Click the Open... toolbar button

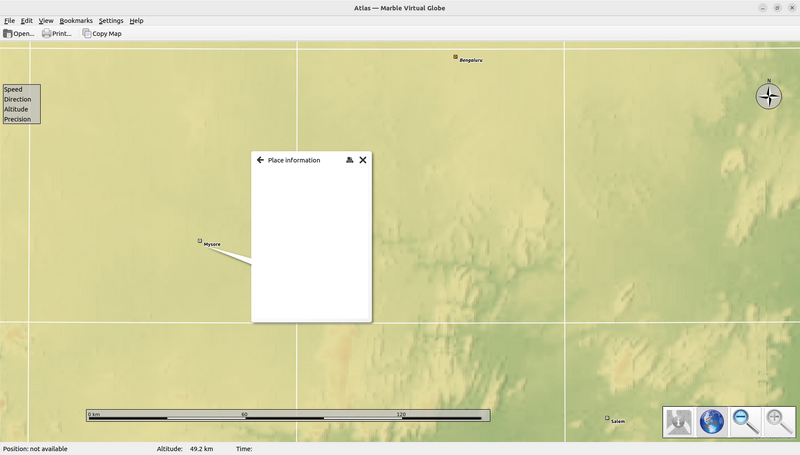click(x=19, y=33)
